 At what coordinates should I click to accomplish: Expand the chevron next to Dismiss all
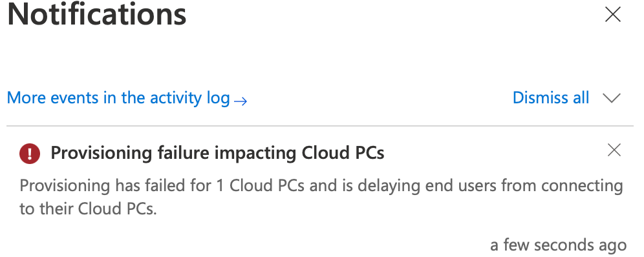tap(612, 98)
